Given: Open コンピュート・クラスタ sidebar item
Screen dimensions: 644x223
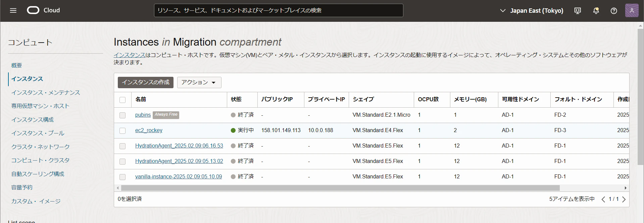Looking at the screenshot, I should (40, 160).
